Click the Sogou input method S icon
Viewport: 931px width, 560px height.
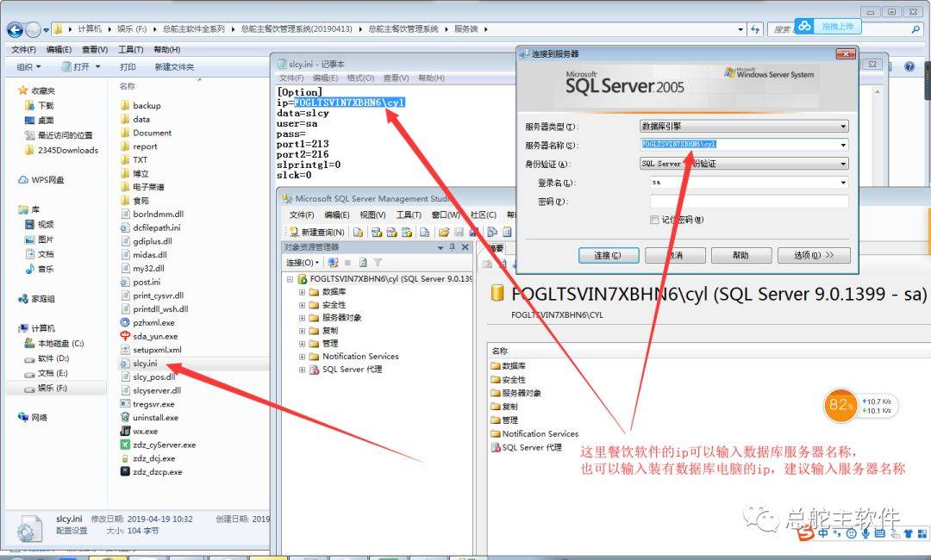coord(805,534)
